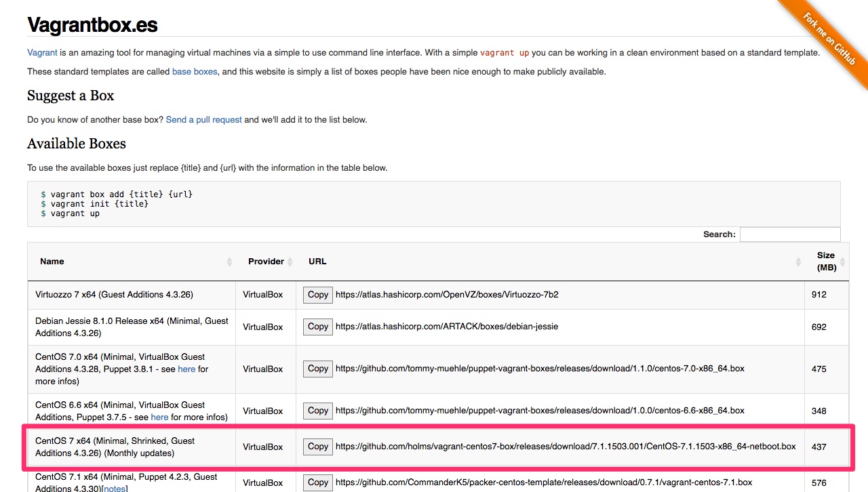This screenshot has width=868, height=492.
Task: Follow the Send a pull request link
Action: 203,120
